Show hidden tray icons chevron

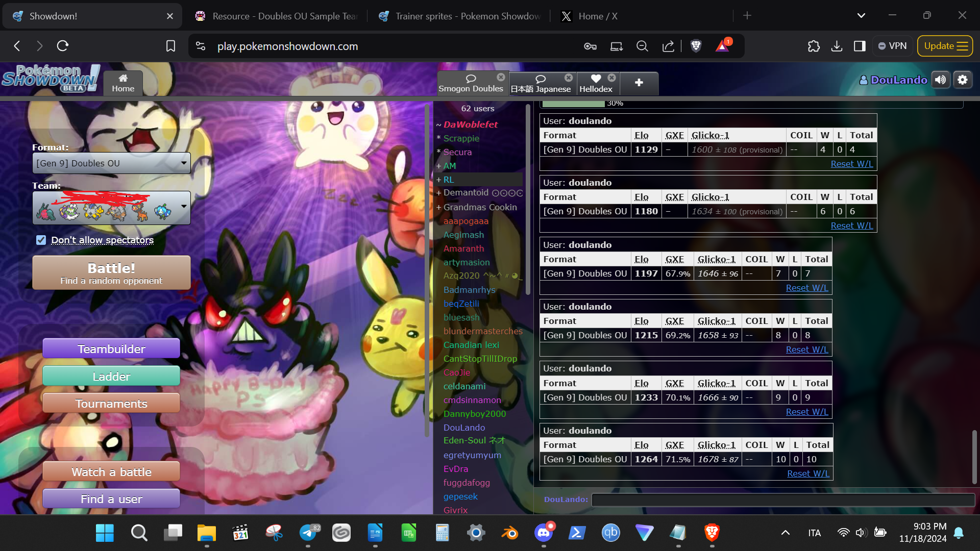(x=786, y=533)
